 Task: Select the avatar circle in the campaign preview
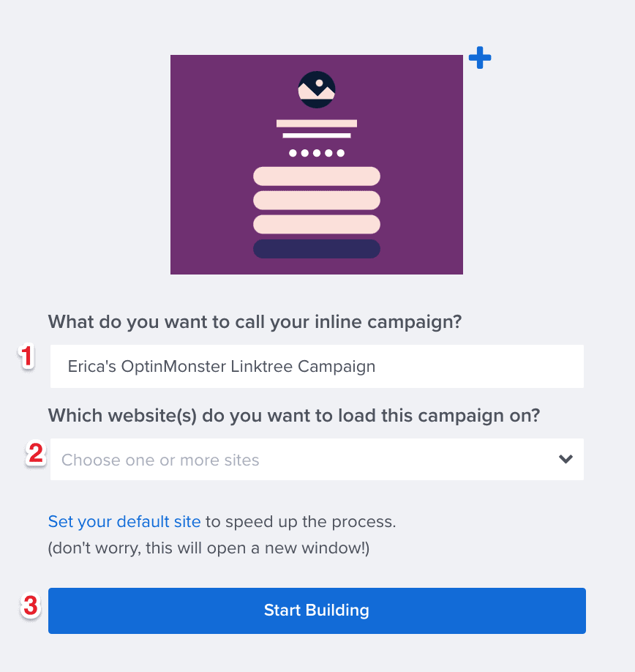(316, 89)
